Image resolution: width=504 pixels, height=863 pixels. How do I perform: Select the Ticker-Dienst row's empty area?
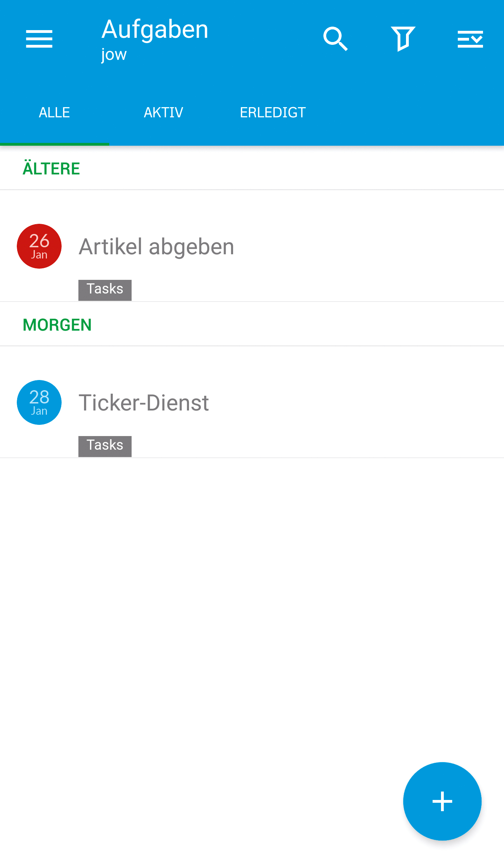click(367, 408)
